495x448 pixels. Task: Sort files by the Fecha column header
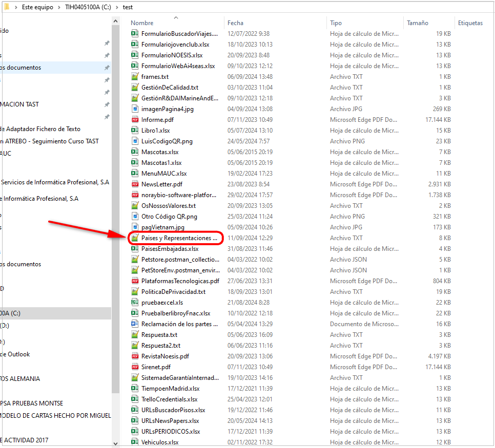pyautogui.click(x=236, y=23)
